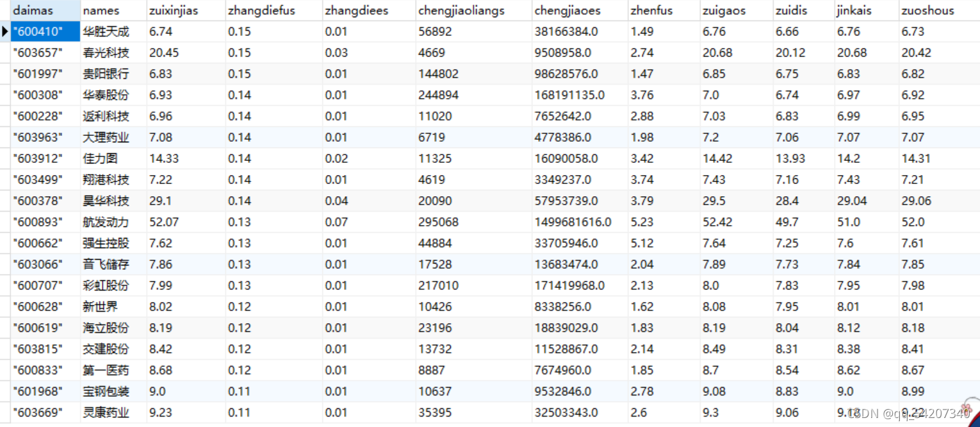Viewport: 980px width, 427px height.
Task: Click the name cell 交建股份
Action: coord(113,349)
